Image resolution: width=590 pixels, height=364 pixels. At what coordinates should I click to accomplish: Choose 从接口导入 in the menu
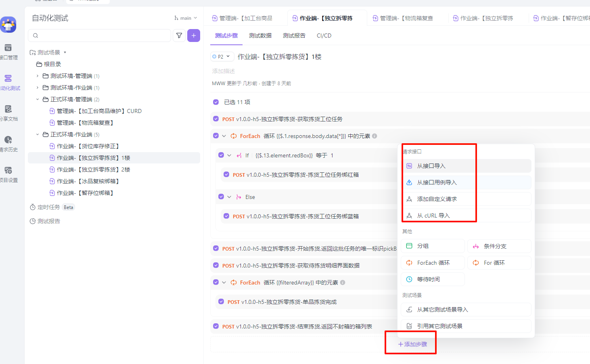[466, 166]
